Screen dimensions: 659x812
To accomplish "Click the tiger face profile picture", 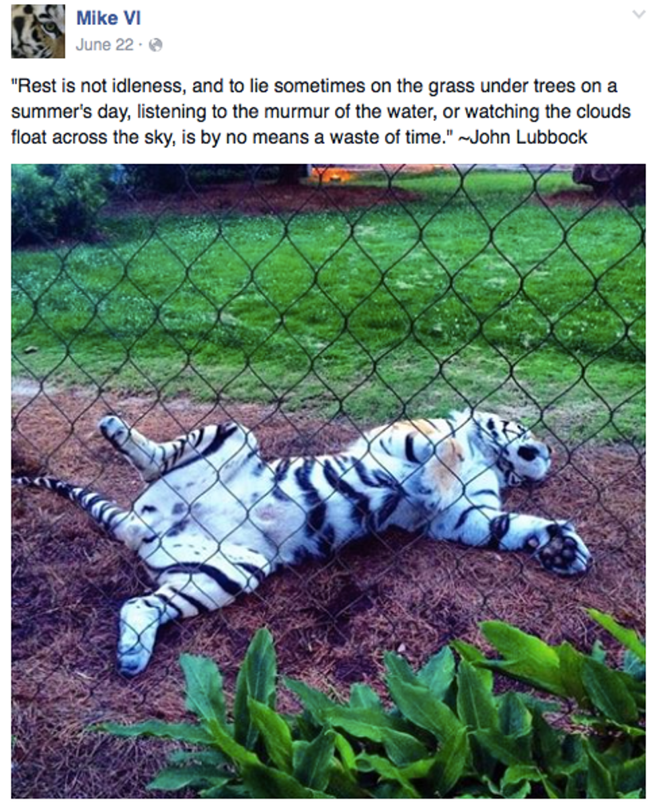I will coord(38,31).
